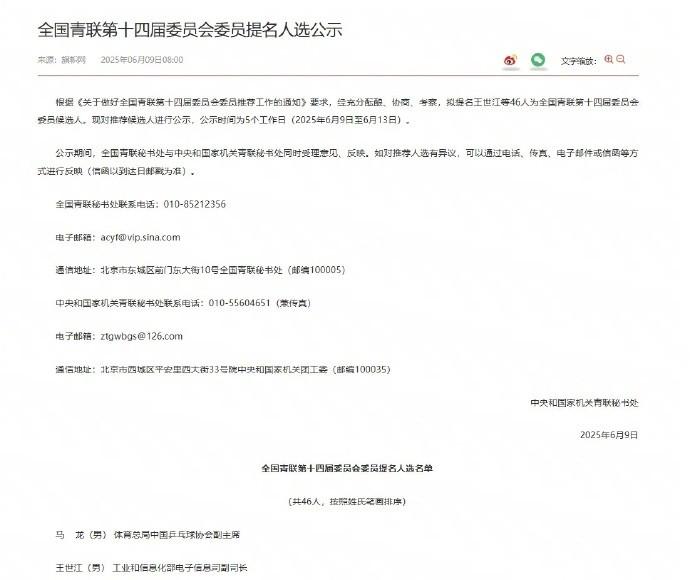Click the source name next to 来源
Viewport: 690px width, 580px height.
(x=73, y=60)
